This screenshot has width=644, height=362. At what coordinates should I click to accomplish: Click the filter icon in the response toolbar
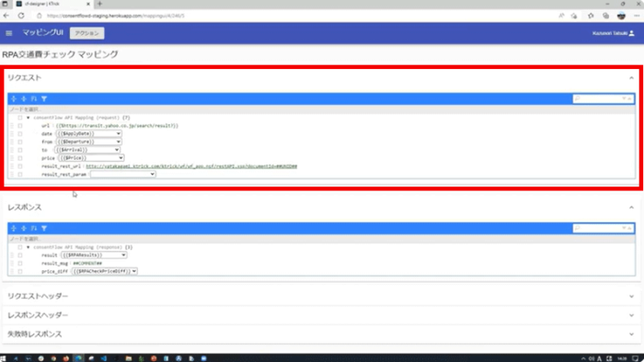pyautogui.click(x=44, y=229)
